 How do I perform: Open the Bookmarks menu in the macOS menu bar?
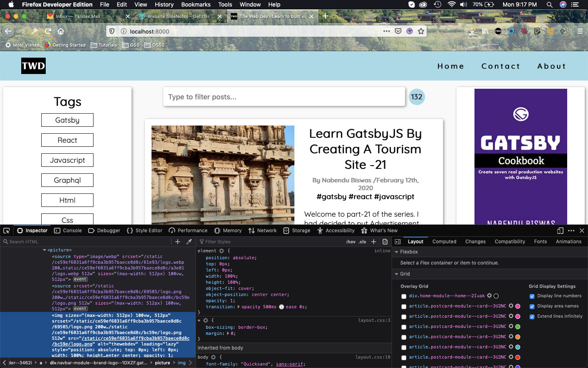(196, 4)
